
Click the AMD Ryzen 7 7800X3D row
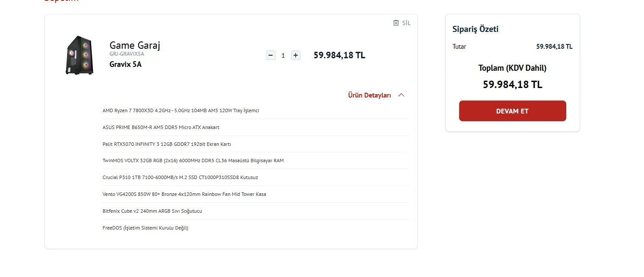point(181,110)
